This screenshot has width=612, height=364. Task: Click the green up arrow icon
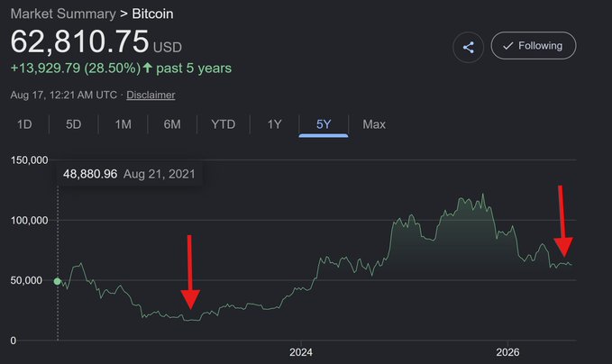click(148, 68)
